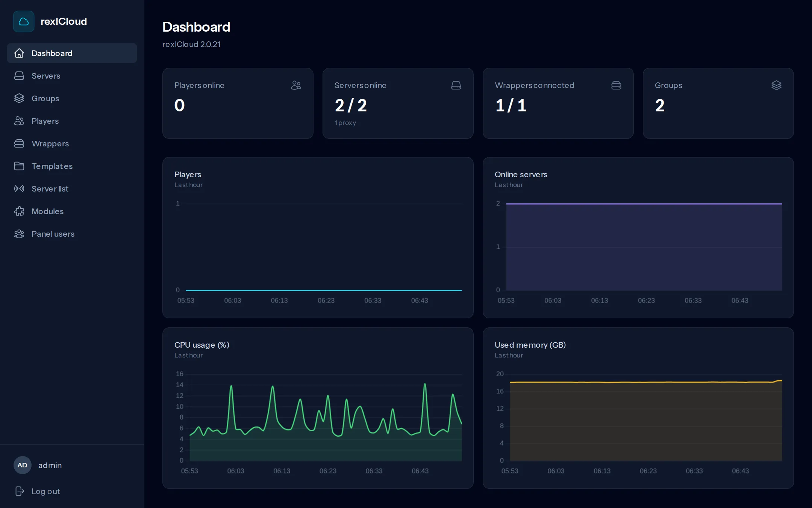Click the CPU usage (%) chart title
The width and height of the screenshot is (812, 508).
pyautogui.click(x=202, y=345)
